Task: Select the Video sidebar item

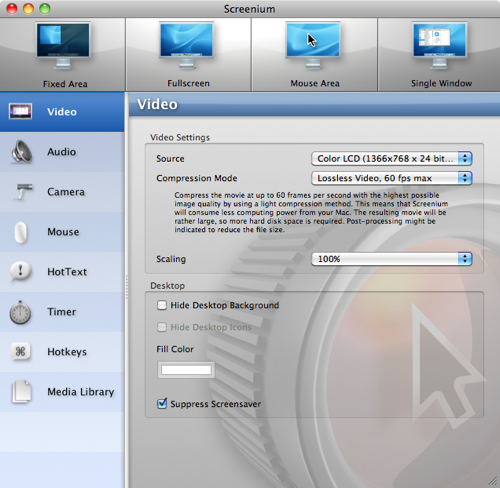Action: pos(62,112)
